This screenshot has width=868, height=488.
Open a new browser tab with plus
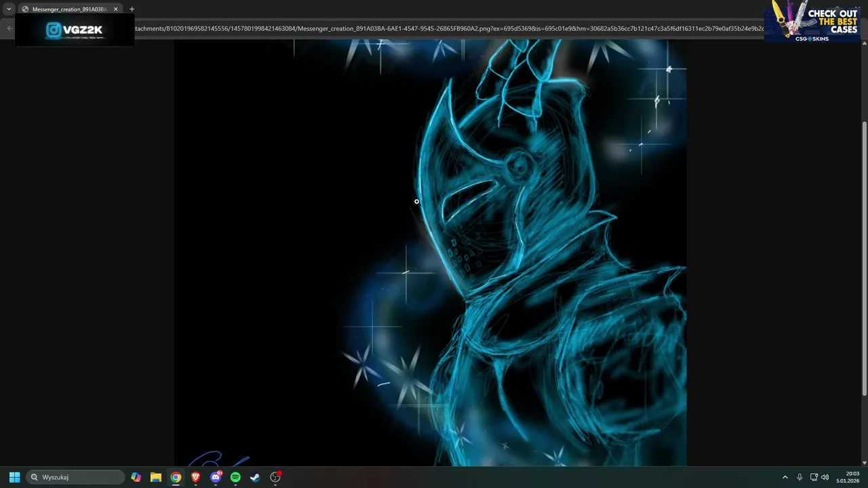point(132,9)
